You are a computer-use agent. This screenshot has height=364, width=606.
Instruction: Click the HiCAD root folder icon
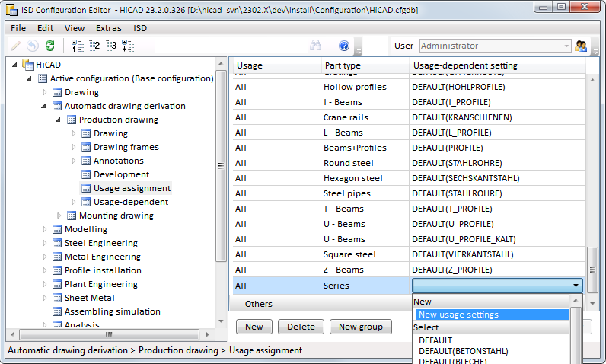pyautogui.click(x=28, y=65)
